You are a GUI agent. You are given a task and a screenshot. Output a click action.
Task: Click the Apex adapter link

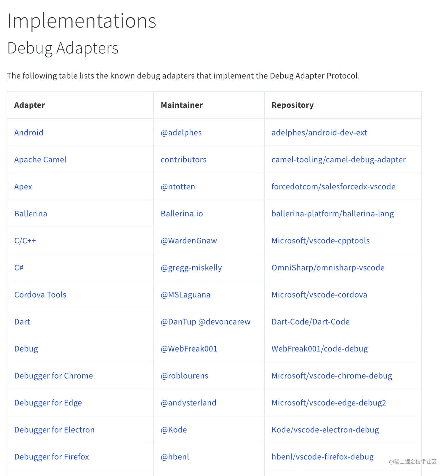[23, 187]
